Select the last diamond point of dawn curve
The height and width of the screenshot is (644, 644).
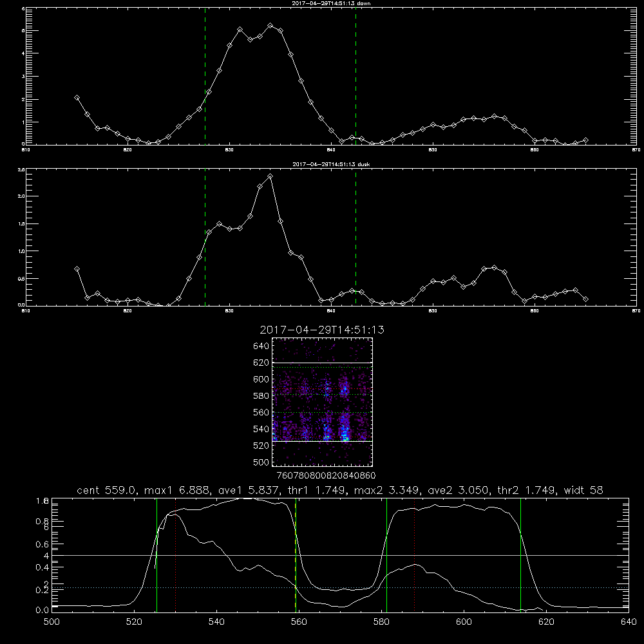(x=585, y=140)
